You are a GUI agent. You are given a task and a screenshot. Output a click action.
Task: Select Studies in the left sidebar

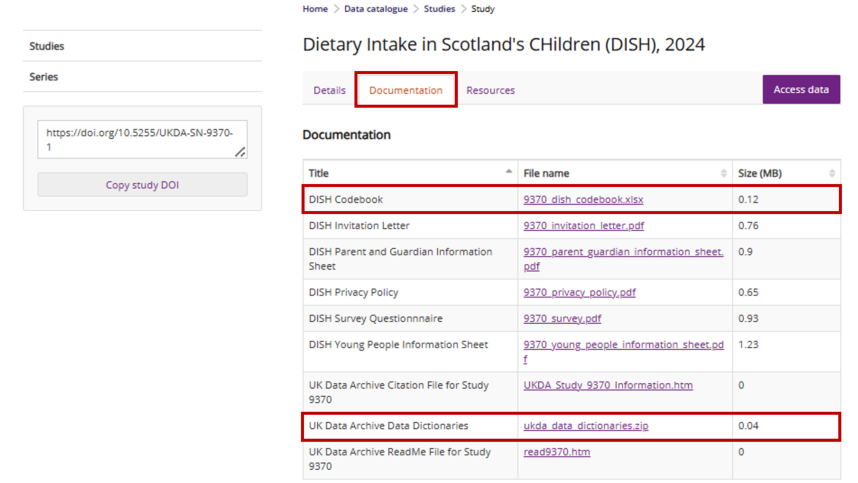pos(47,46)
